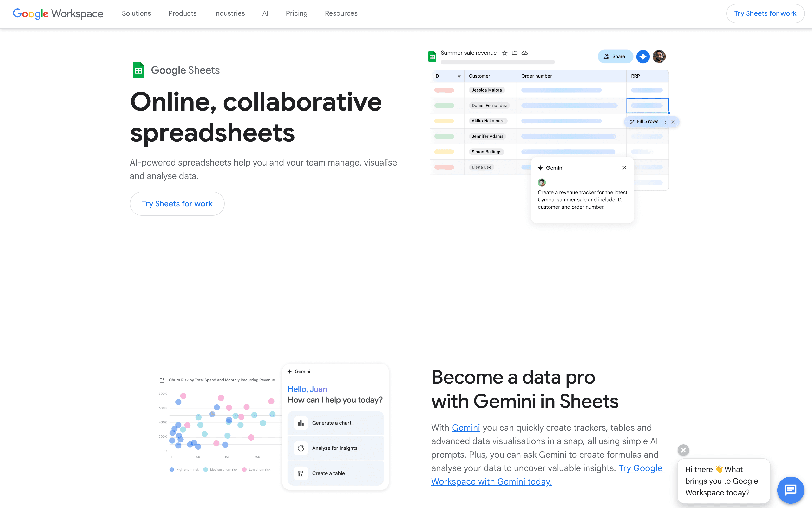Open the Industries menu
The height and width of the screenshot is (508, 812).
click(x=229, y=13)
